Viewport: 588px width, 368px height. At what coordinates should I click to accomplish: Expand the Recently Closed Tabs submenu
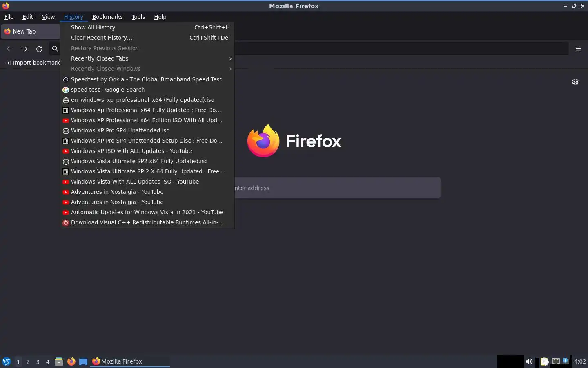[147, 58]
